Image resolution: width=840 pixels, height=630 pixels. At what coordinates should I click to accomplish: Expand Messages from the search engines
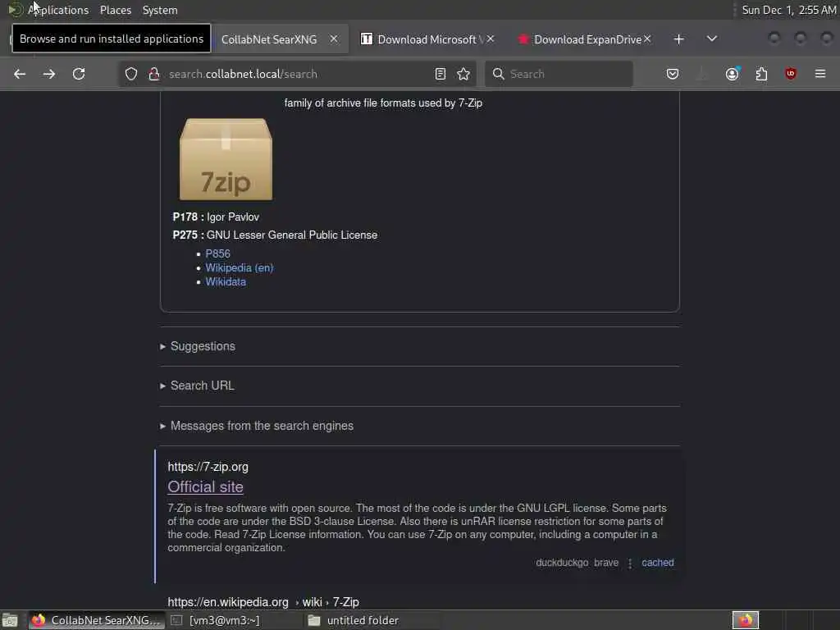[x=257, y=426]
